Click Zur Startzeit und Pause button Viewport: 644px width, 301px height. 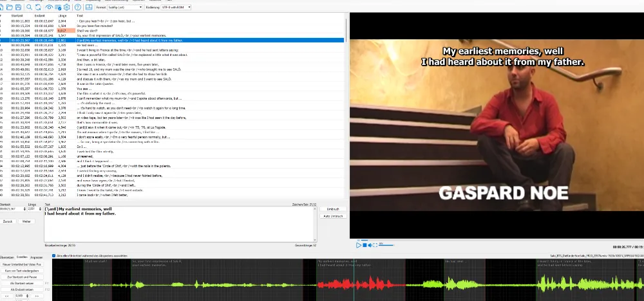coord(22,277)
